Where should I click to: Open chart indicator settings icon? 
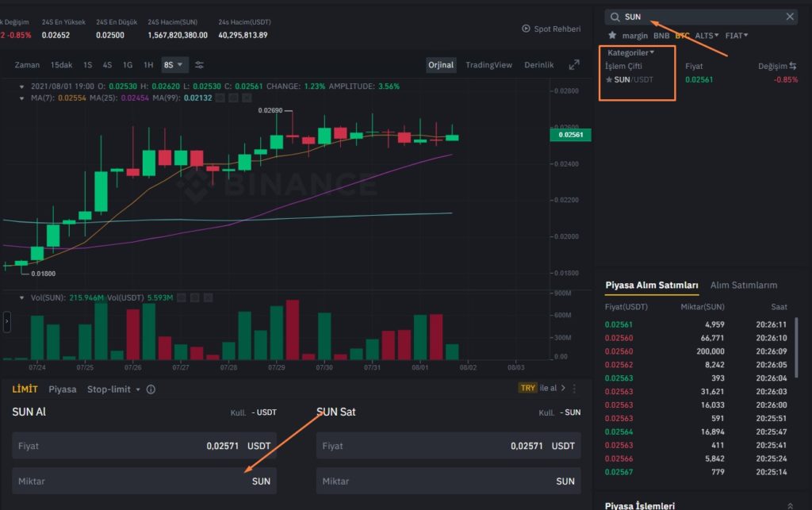point(199,65)
